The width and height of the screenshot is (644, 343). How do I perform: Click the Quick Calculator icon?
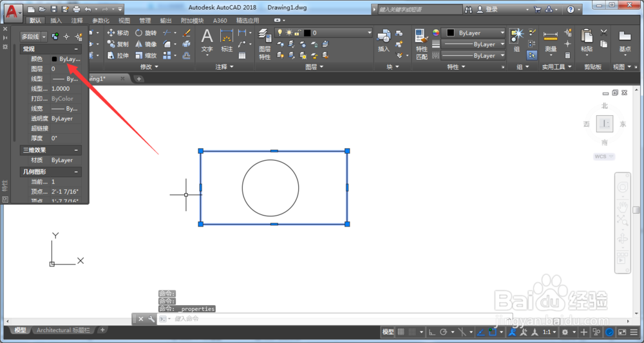point(567,55)
